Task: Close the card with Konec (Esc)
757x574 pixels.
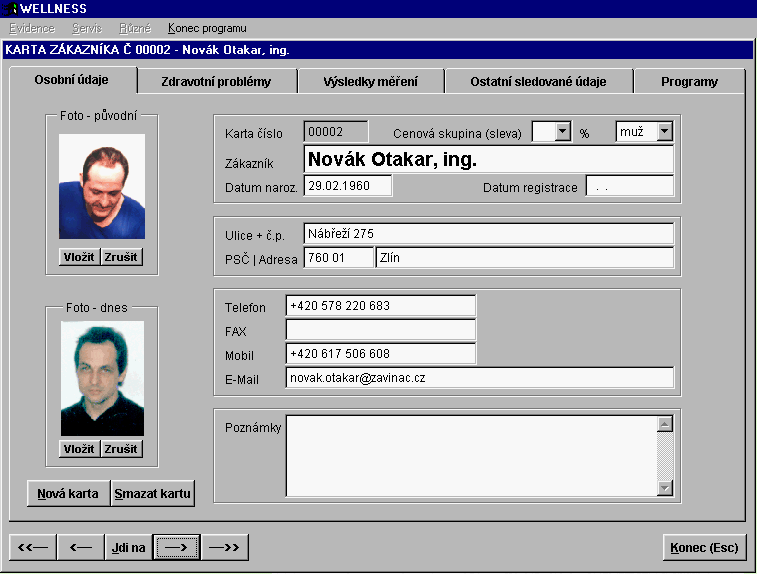Action: (704, 547)
